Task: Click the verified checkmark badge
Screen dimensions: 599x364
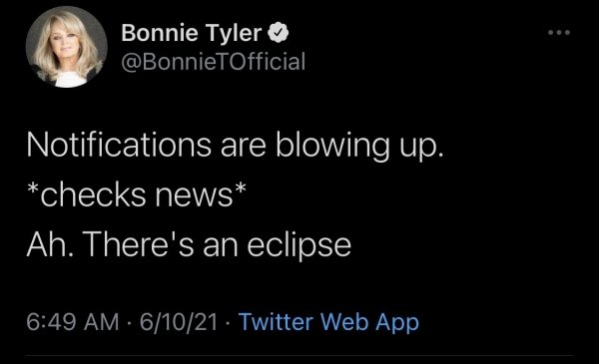Action: (279, 33)
